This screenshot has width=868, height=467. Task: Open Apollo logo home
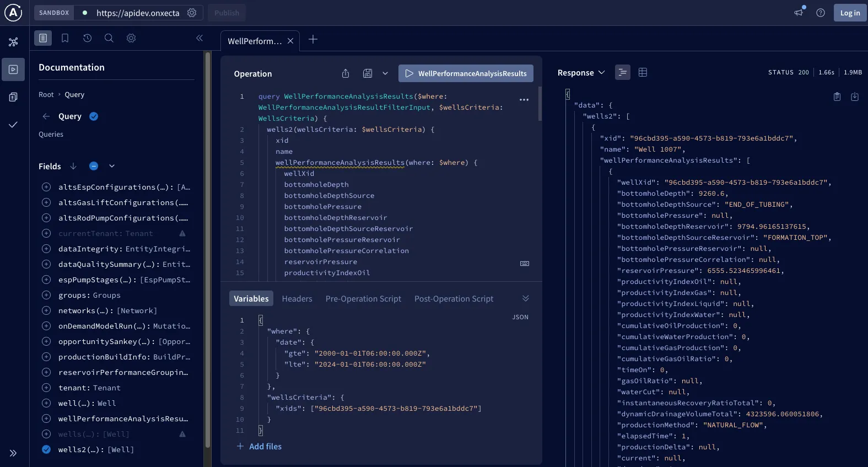[13, 13]
